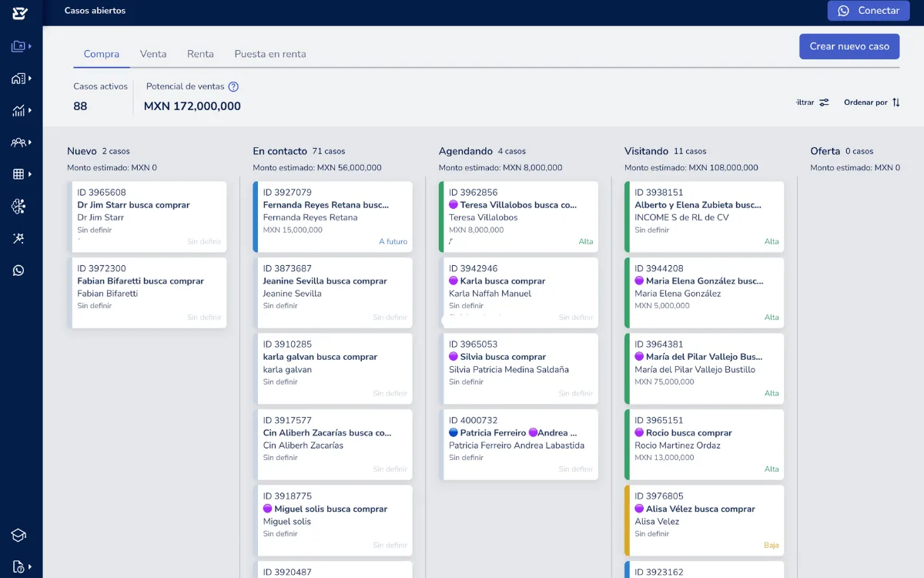Click the Nuevo column heading
This screenshot has width=924, height=578.
82,151
